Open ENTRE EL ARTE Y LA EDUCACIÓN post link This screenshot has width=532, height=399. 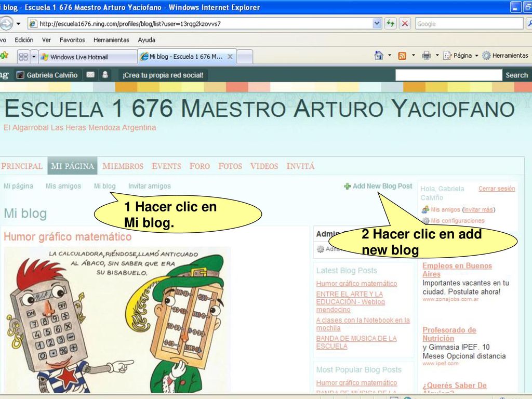click(x=351, y=302)
